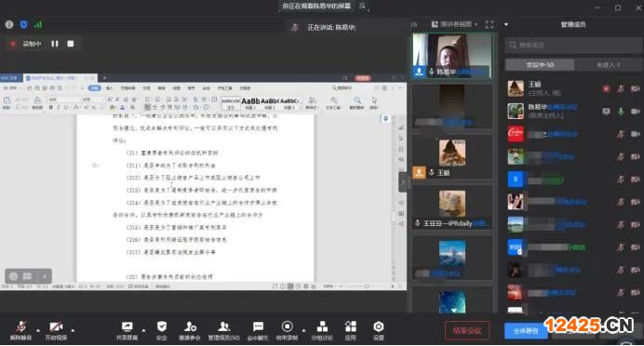The width and height of the screenshot is (644, 346).
Task: Click the red 结束会议 button
Action: pyautogui.click(x=467, y=330)
